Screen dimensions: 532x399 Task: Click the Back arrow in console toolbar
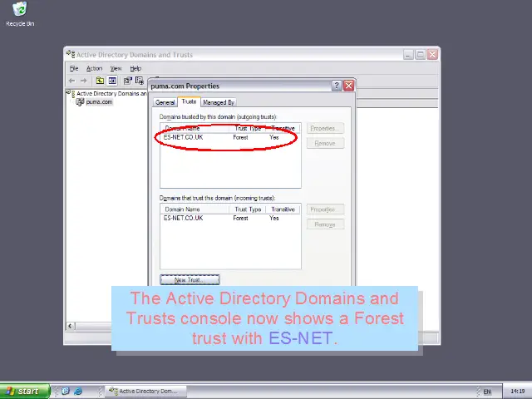[x=71, y=81]
